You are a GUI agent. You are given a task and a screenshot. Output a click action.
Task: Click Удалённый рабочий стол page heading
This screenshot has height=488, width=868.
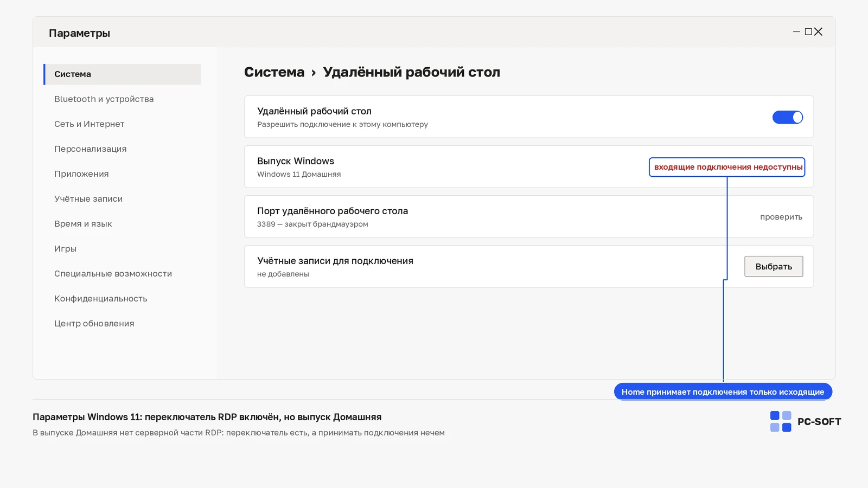click(412, 72)
